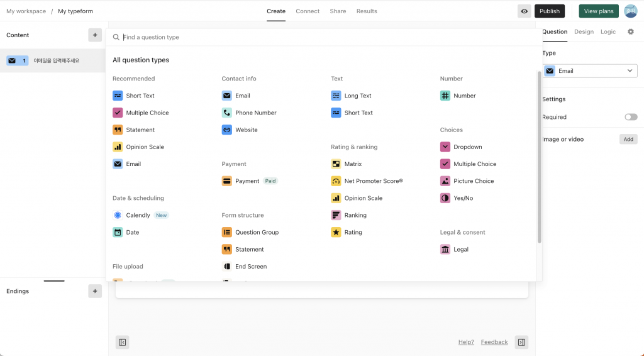Select Opinion Scale under Recommended
Image resolution: width=644 pixels, height=356 pixels.
[x=138, y=147]
